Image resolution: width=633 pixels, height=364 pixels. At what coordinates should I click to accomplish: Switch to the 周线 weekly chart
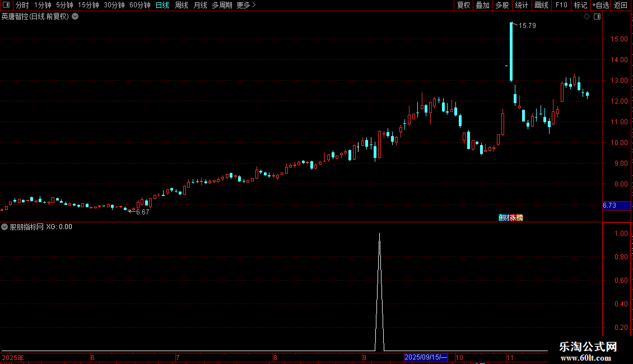point(181,5)
